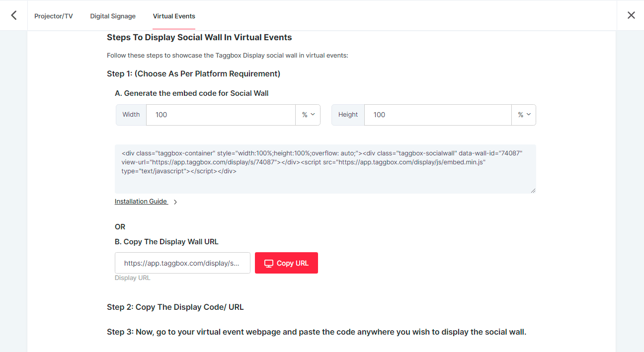This screenshot has height=352, width=644.
Task: Click the Steps To Display Social Wall heading
Action: coord(199,37)
